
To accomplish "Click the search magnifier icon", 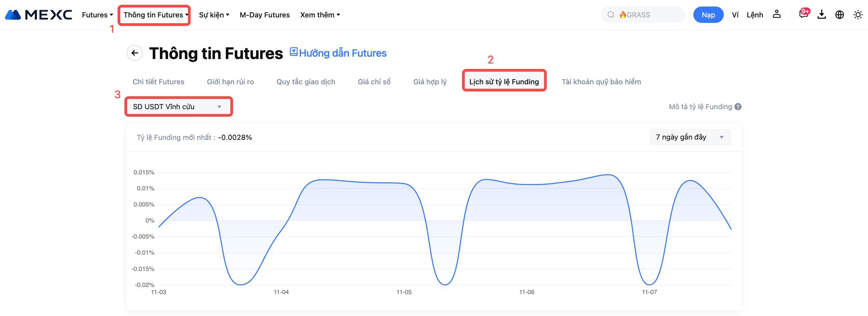I will tap(611, 15).
